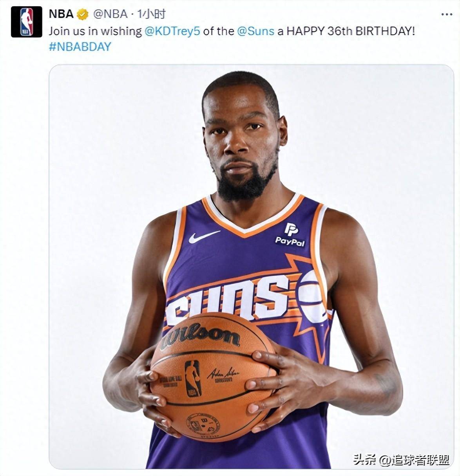
Task: Click the commissioner signature on the basketball
Action: (x=223, y=374)
